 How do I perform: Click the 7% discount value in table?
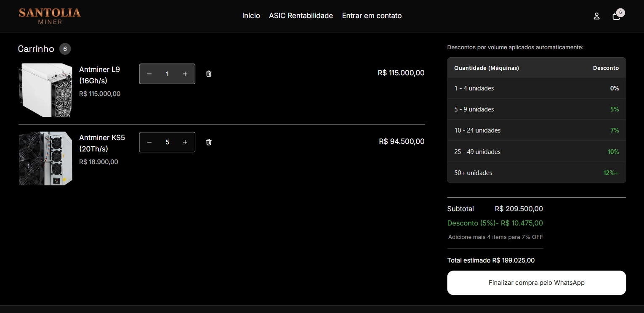click(615, 130)
